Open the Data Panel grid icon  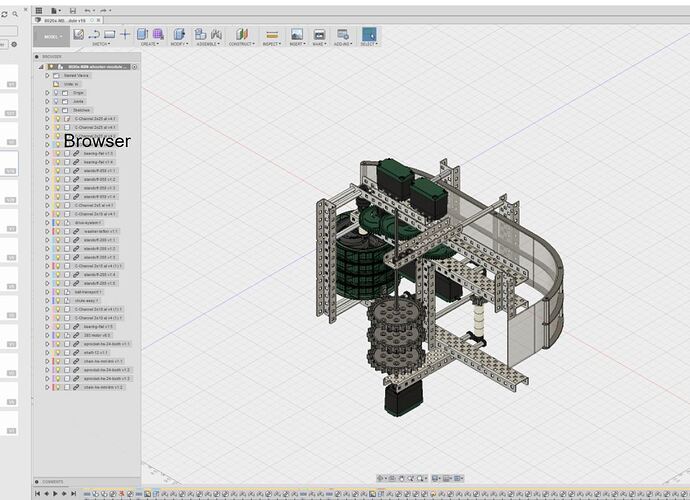[x=39, y=11]
